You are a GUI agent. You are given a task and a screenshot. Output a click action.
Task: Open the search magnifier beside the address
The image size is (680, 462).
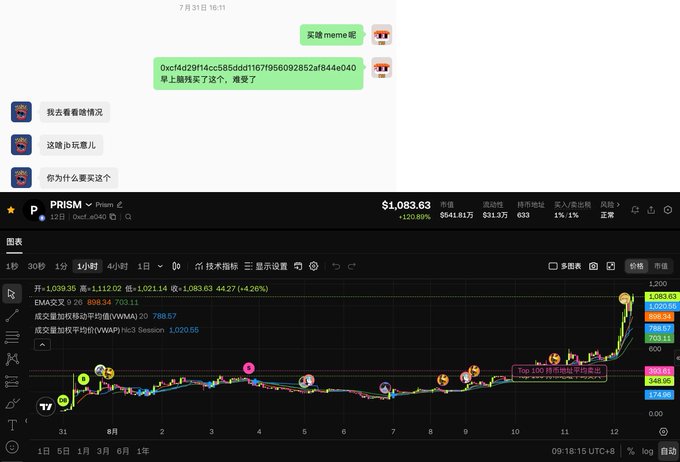point(128,216)
